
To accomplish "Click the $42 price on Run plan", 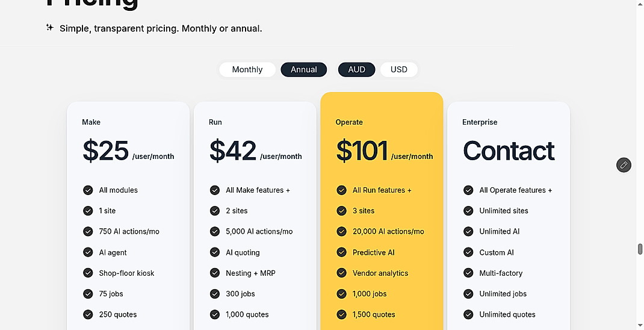I will coord(233,151).
